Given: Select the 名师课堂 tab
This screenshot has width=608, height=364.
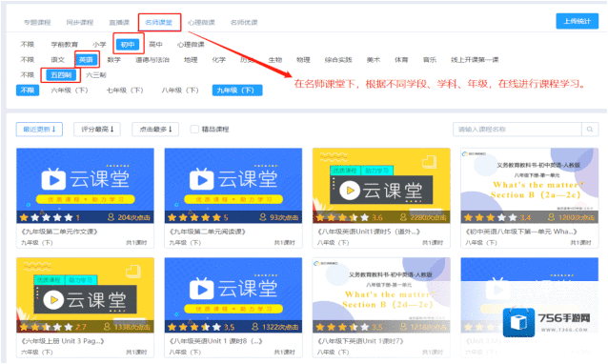Looking at the screenshot, I should [159, 23].
